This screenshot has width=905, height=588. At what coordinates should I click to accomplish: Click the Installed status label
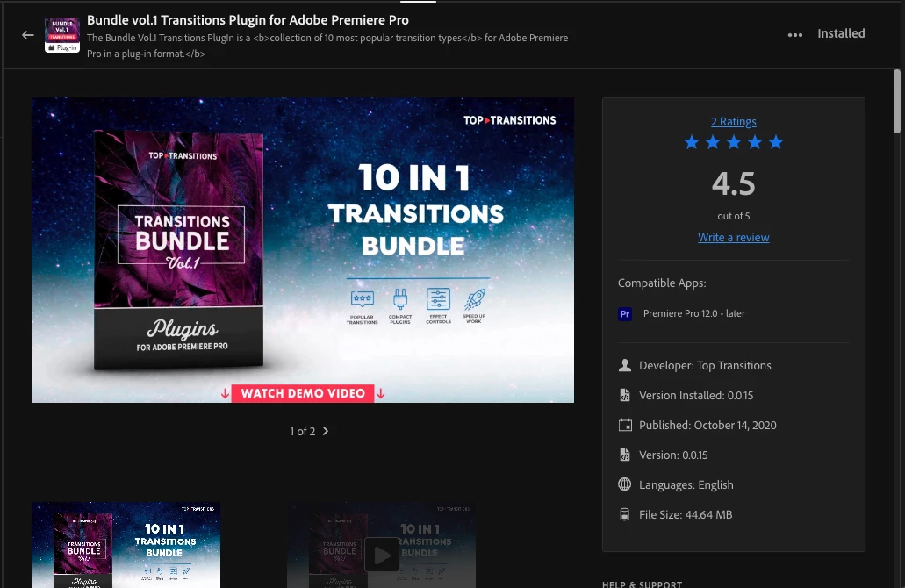point(841,33)
